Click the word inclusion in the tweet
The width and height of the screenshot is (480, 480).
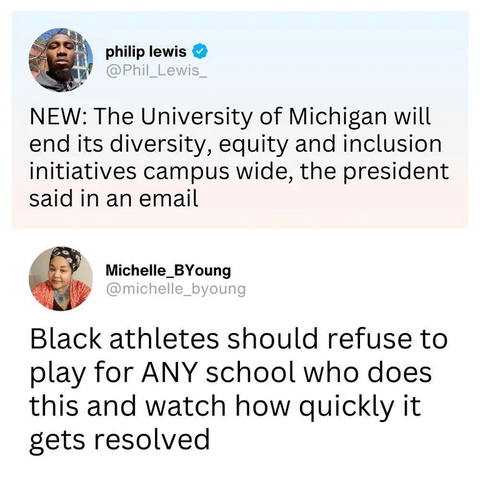tap(390, 144)
